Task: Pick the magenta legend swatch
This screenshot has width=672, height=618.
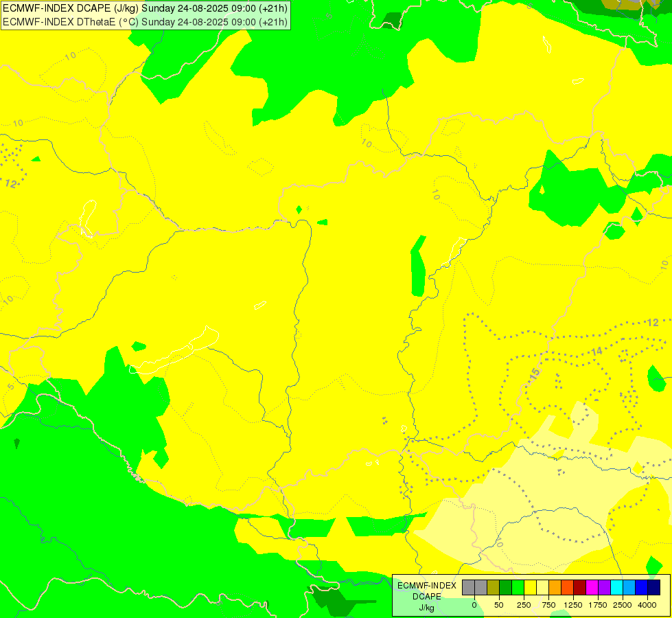Action: [x=592, y=588]
